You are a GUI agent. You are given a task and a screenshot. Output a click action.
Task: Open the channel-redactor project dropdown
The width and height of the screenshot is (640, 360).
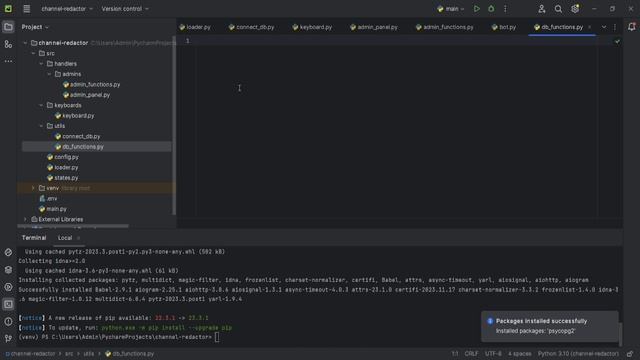point(67,9)
